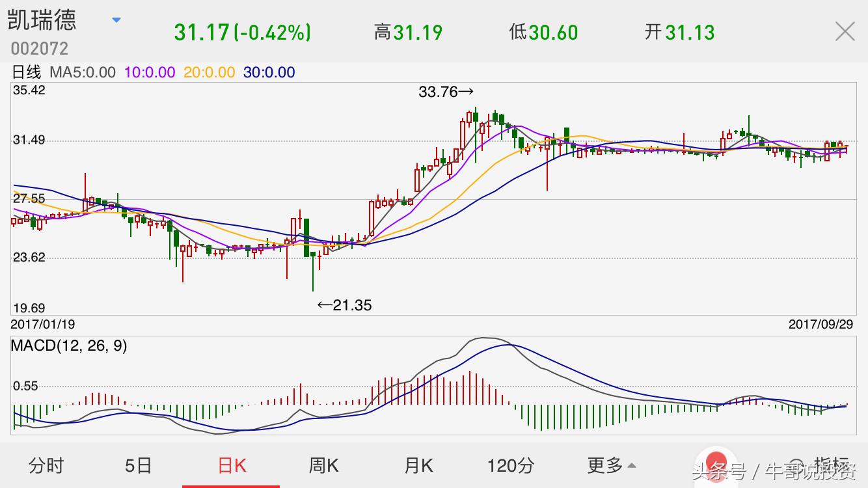Open the 月K monthly chart tab
The image size is (868, 488).
pos(418,465)
